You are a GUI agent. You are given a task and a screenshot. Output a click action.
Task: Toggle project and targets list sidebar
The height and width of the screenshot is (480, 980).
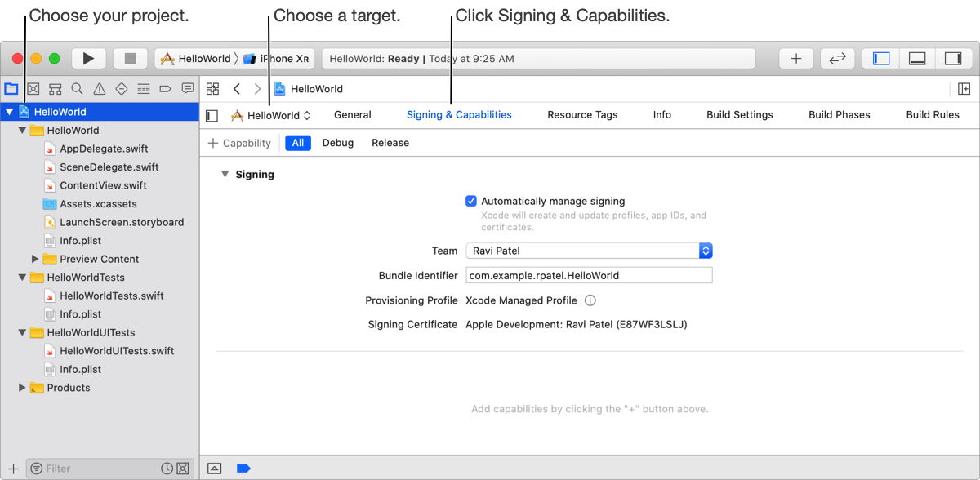click(212, 116)
